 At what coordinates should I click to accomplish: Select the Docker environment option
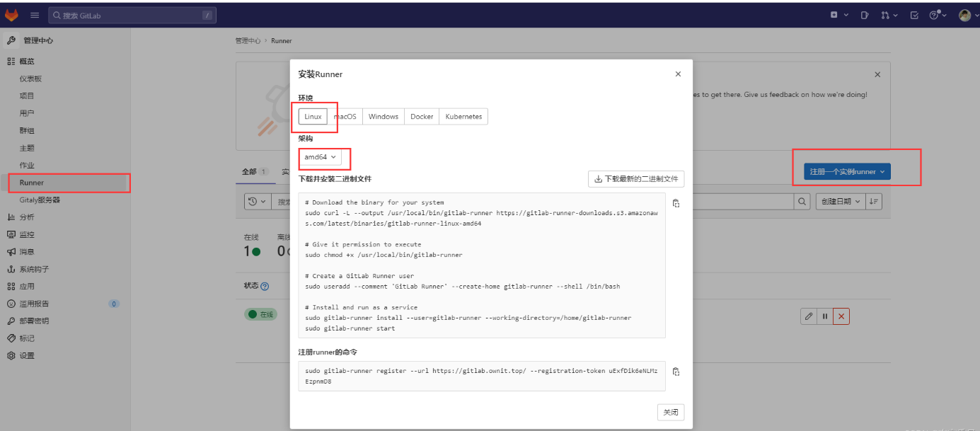tap(422, 116)
